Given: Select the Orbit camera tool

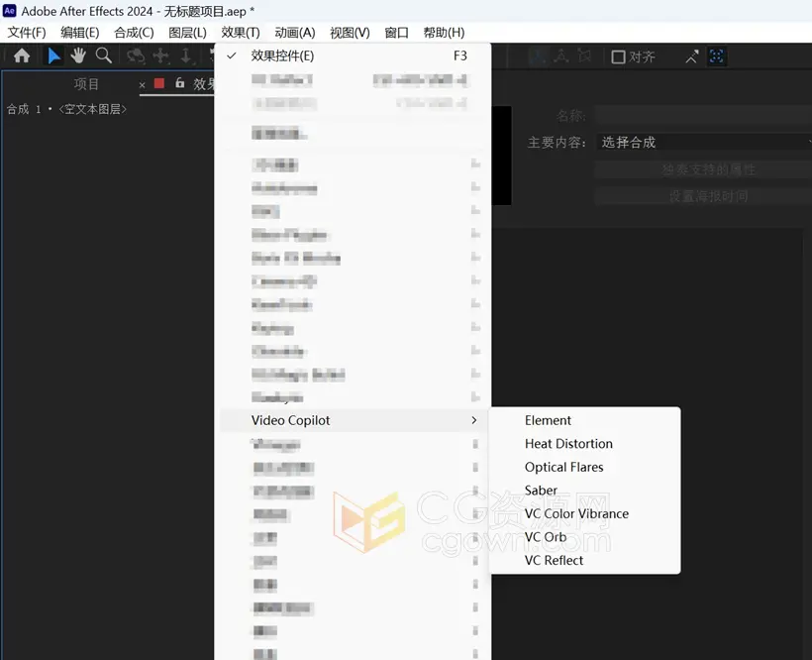Looking at the screenshot, I should pyautogui.click(x=136, y=55).
